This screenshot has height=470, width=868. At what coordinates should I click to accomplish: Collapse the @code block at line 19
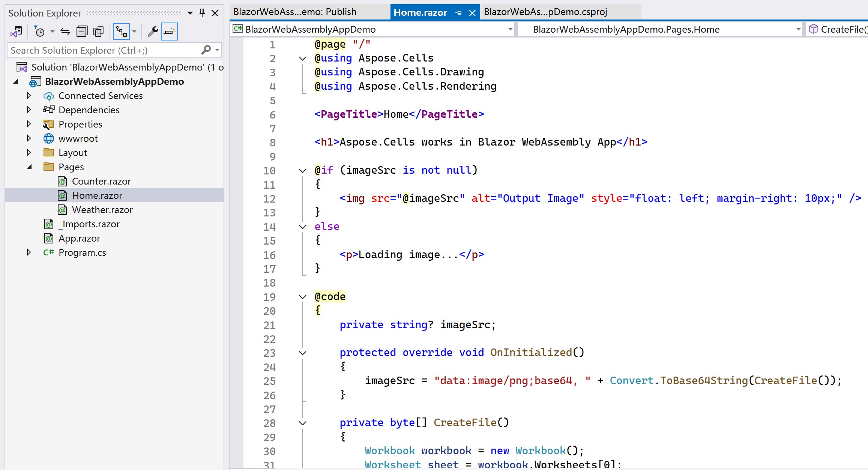tap(302, 297)
